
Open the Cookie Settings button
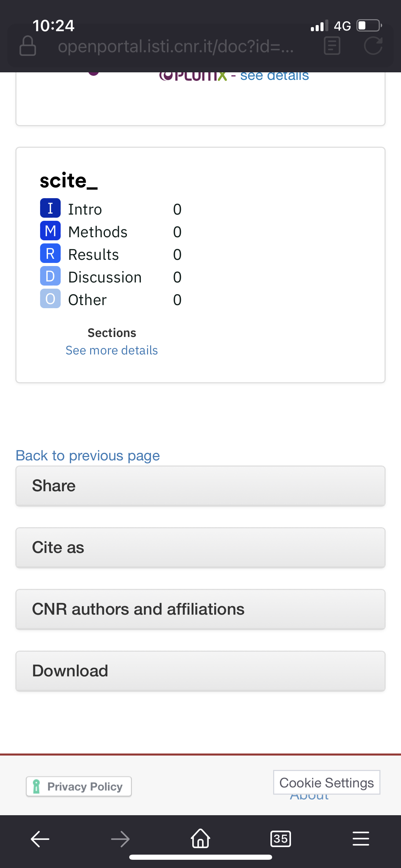[327, 783]
